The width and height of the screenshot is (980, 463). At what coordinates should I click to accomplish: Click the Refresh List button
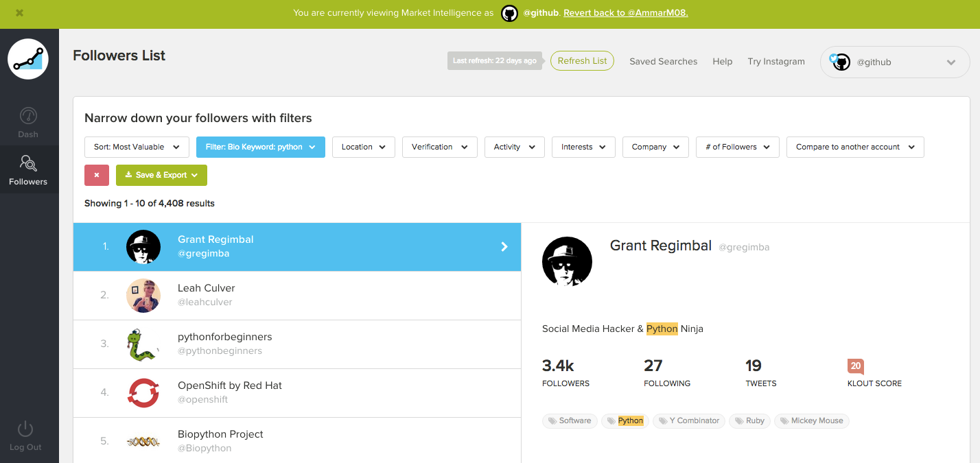click(x=582, y=61)
